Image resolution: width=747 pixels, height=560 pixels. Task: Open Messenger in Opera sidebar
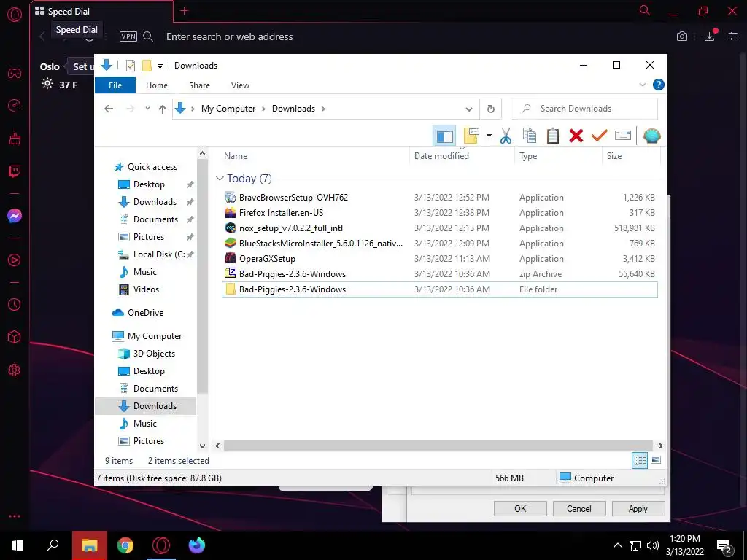(15, 216)
